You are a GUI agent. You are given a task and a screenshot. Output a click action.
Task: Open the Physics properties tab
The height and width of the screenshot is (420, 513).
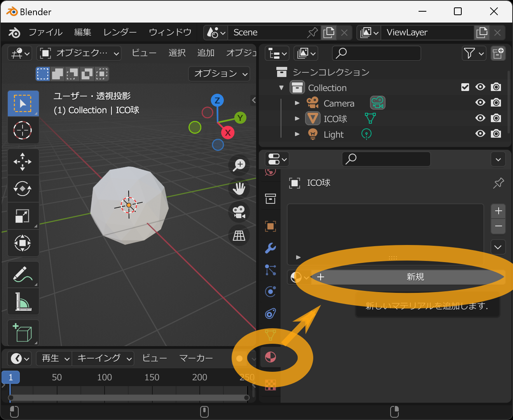pyautogui.click(x=270, y=291)
